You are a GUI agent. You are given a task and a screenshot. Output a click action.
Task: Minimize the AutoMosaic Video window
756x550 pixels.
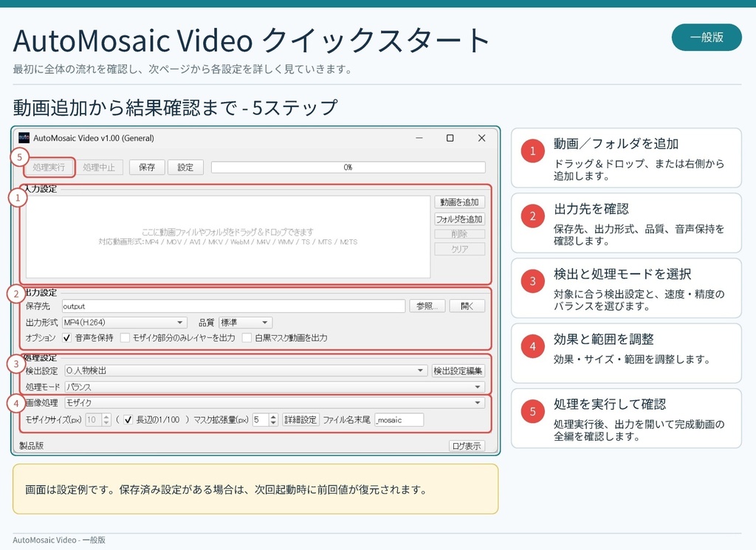tap(419, 138)
